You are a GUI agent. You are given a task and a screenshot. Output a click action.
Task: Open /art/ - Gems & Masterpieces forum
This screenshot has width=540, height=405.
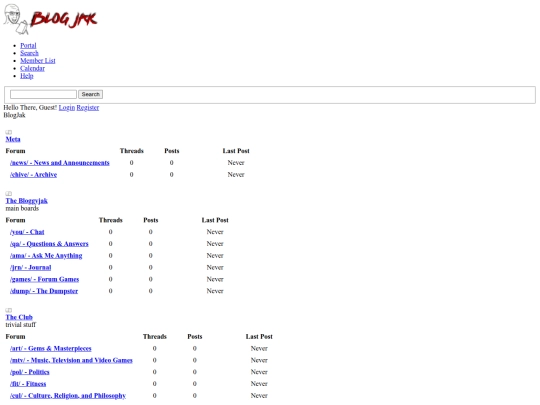pyautogui.click(x=51, y=349)
